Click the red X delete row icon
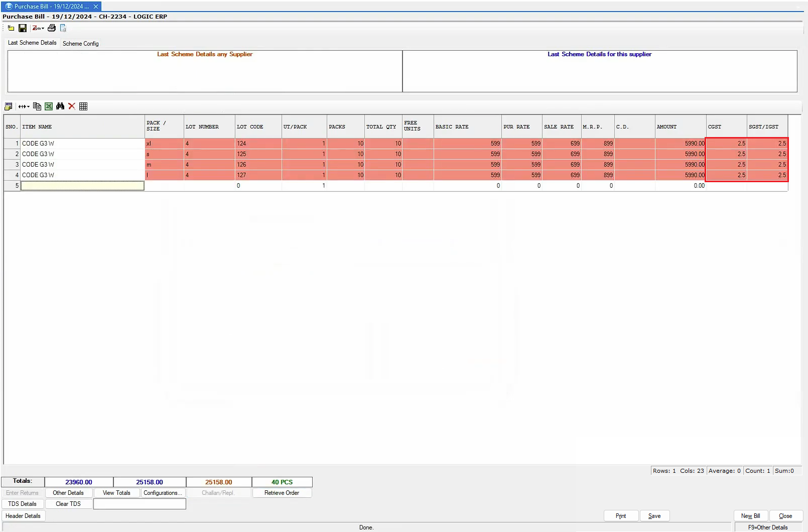The height and width of the screenshot is (532, 808). (x=72, y=106)
